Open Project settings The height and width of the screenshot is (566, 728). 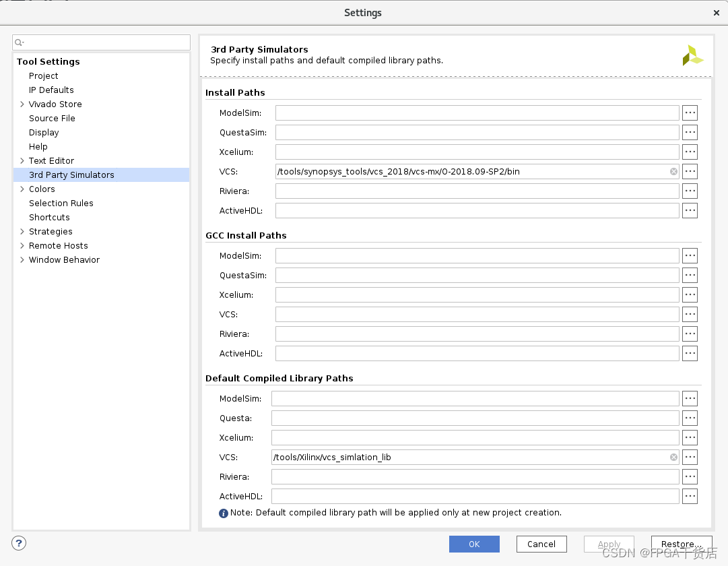point(43,75)
